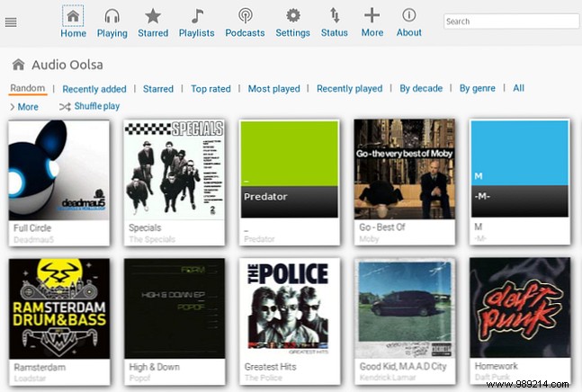Browse albums By genre
Screen dimensions: 582x392
pyautogui.click(x=478, y=89)
